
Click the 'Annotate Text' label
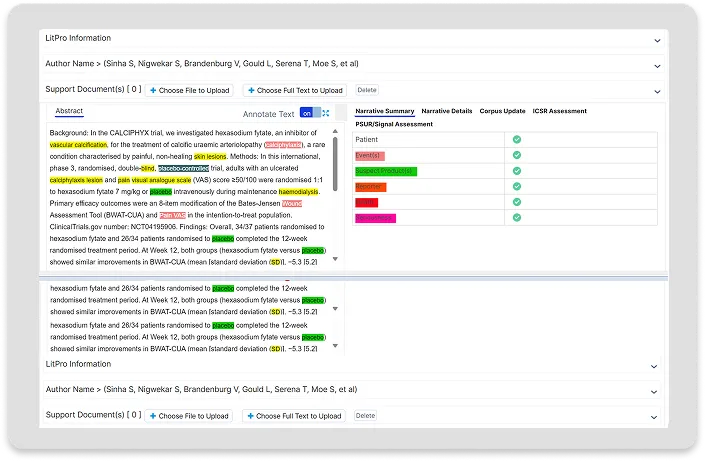click(268, 114)
